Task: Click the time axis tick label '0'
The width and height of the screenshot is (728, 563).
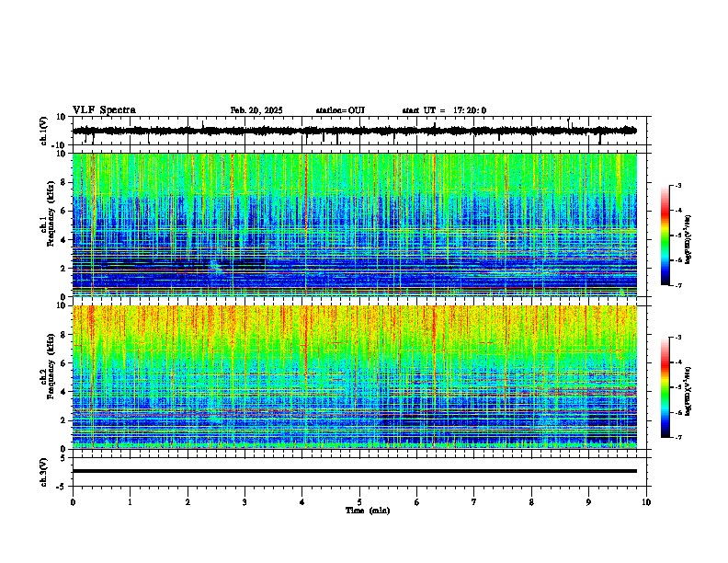Action: [x=73, y=502]
